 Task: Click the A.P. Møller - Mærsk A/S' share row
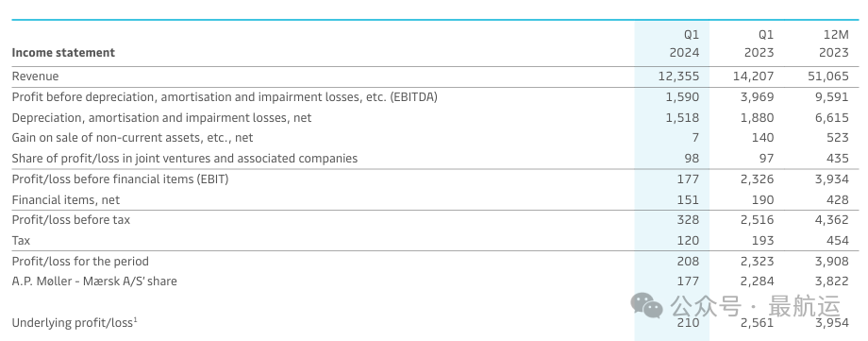[x=435, y=281]
